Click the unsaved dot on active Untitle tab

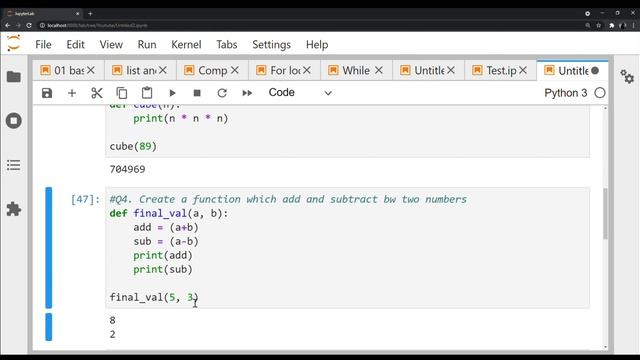[x=595, y=71]
